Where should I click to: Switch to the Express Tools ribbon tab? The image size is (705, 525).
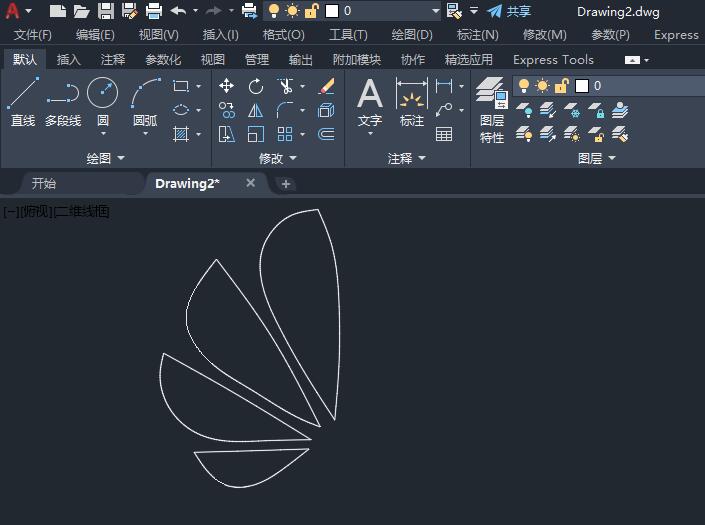coord(553,59)
